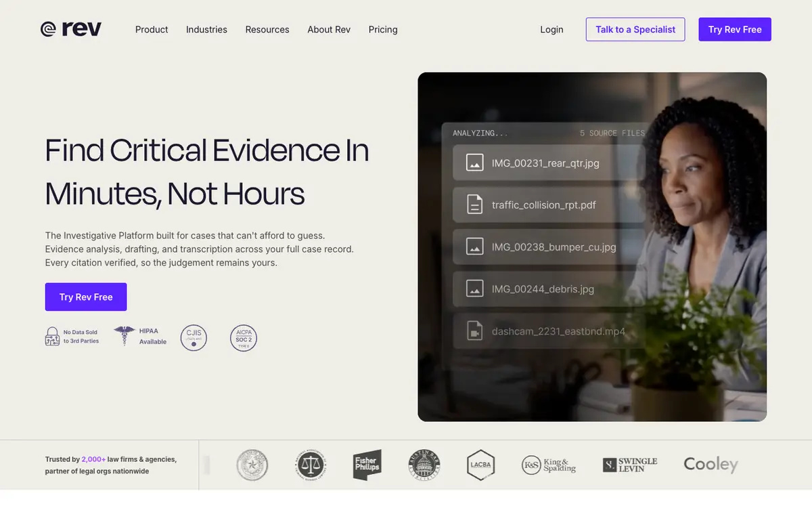Open the Product menu
Screen dimensions: 812x508
(152, 30)
